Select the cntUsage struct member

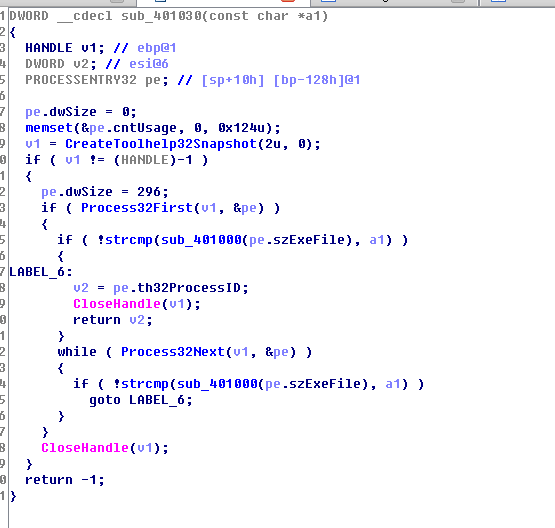[x=145, y=128]
